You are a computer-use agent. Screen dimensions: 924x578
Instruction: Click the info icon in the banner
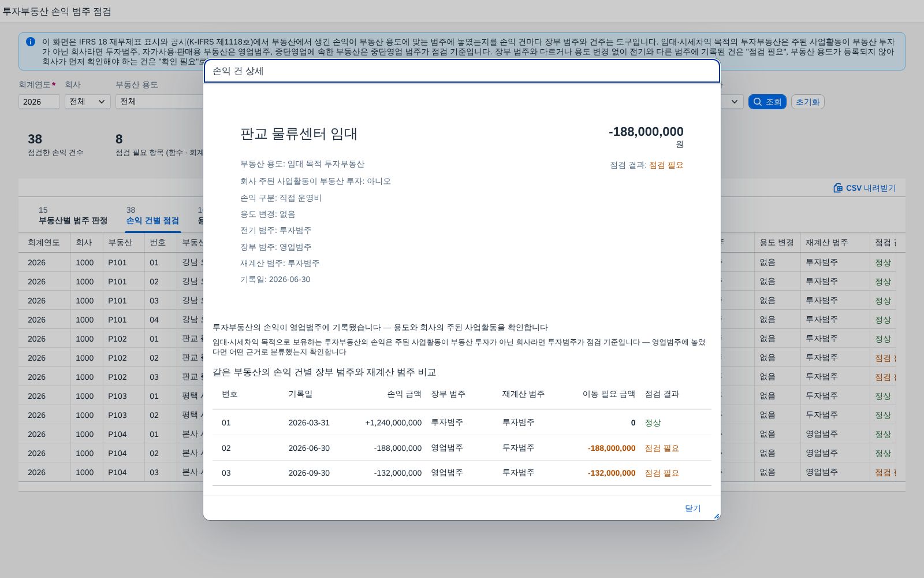pyautogui.click(x=31, y=42)
